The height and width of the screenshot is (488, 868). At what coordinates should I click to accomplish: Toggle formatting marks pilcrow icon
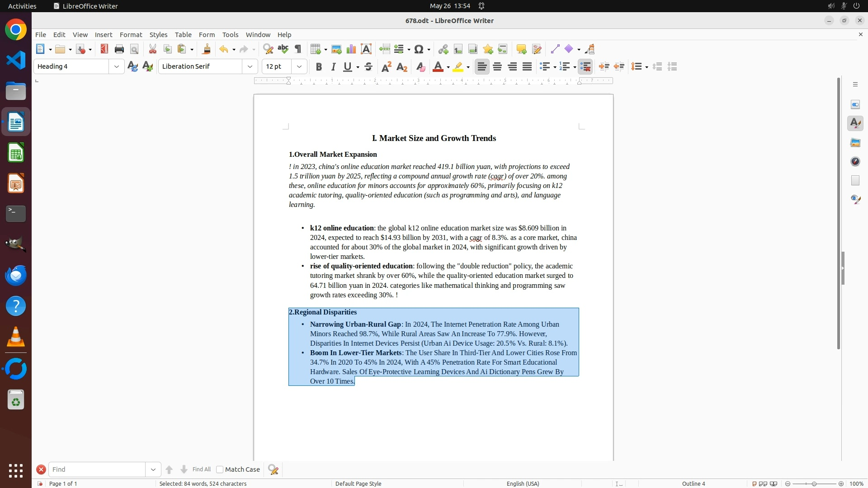tap(298, 49)
